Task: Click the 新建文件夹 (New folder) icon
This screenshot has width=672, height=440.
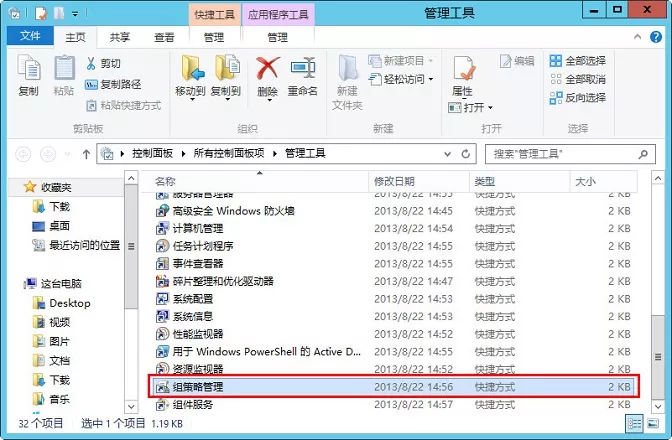Action: point(347,75)
